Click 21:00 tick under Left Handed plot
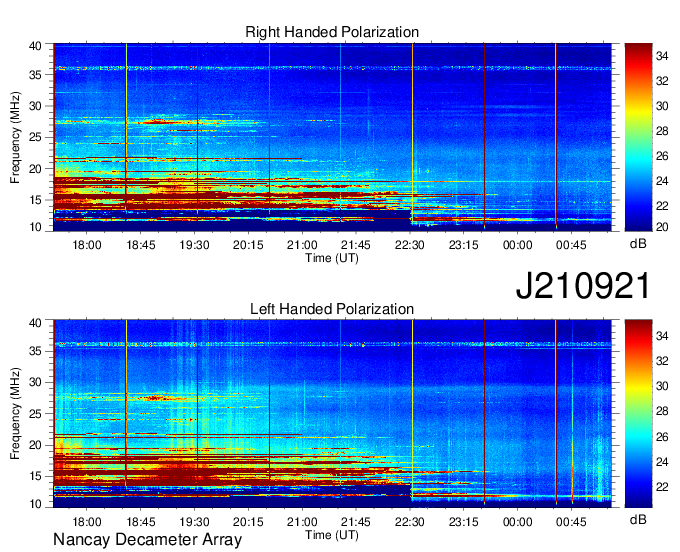 [x=302, y=522]
